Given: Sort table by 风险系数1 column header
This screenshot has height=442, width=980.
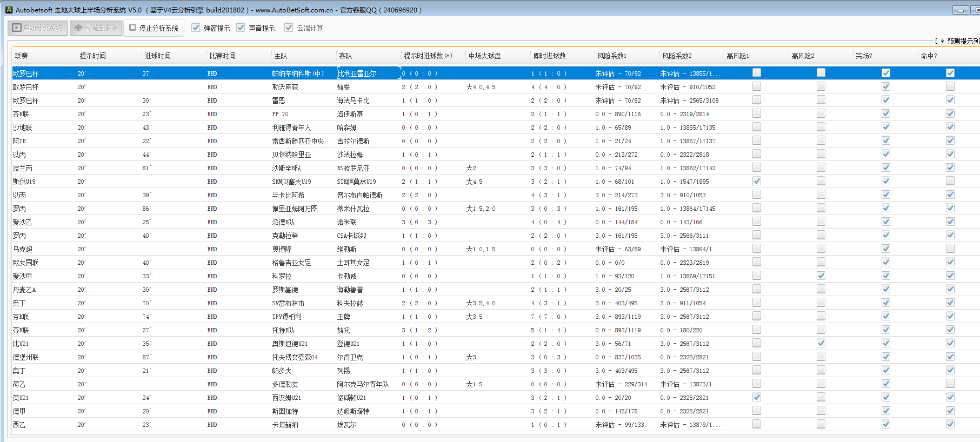Looking at the screenshot, I should point(612,56).
